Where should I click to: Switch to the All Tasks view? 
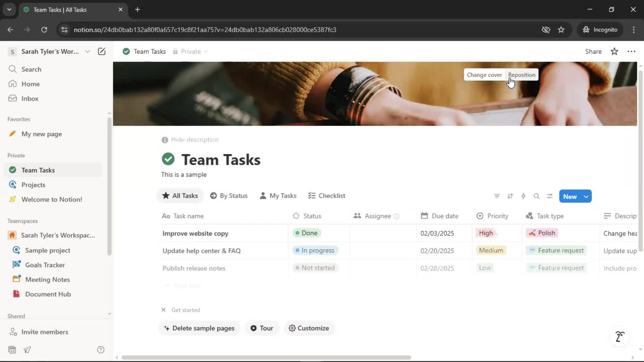pyautogui.click(x=180, y=196)
